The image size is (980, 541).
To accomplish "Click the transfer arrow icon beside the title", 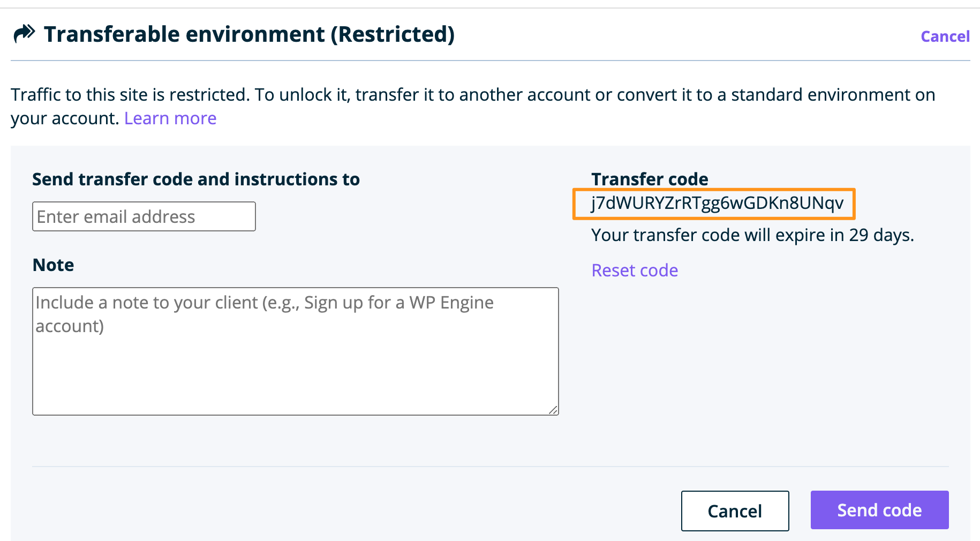I will pos(24,34).
